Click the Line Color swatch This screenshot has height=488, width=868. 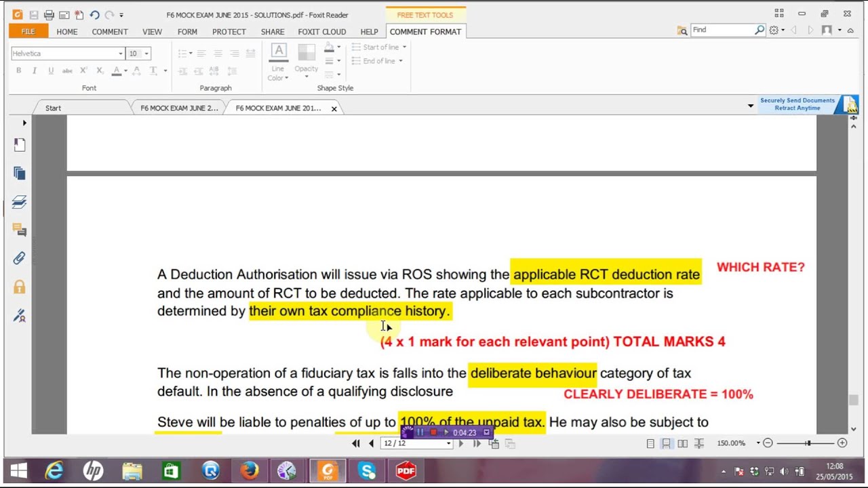(279, 53)
